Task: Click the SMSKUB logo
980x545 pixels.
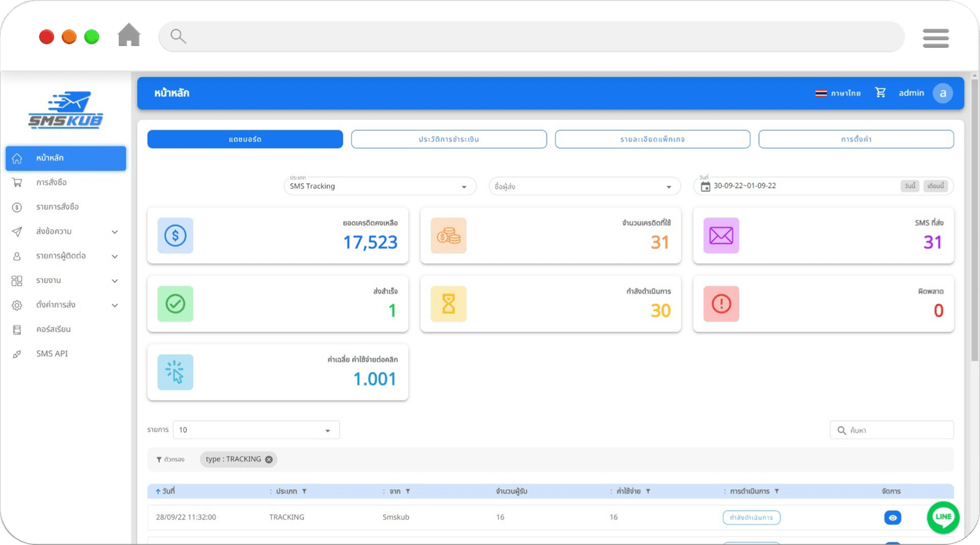Action: click(66, 110)
